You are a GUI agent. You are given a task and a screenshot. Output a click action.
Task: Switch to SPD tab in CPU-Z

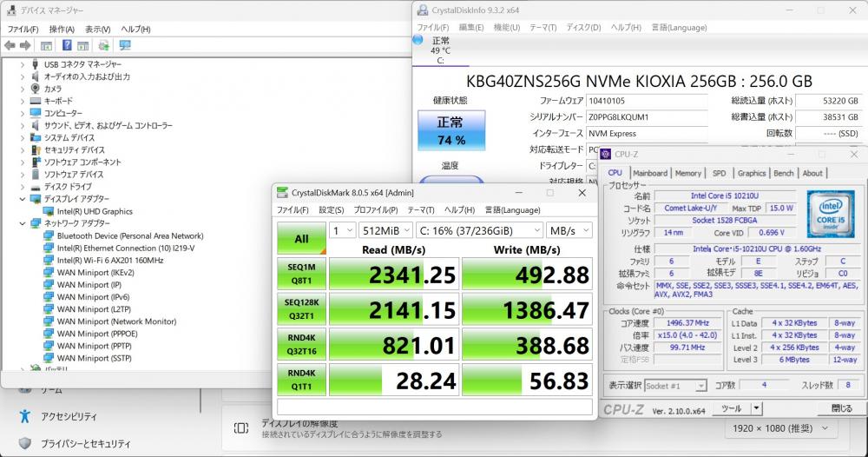(719, 174)
